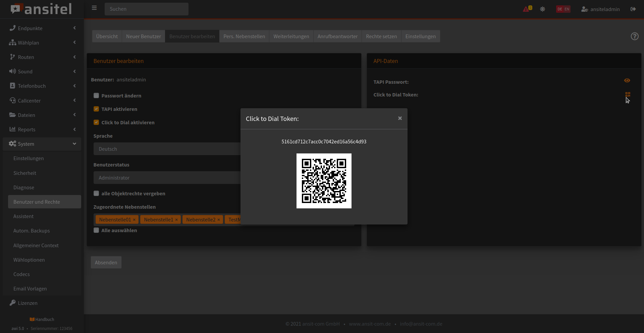Open the warning alerts icon
The image size is (644, 333).
527,9
